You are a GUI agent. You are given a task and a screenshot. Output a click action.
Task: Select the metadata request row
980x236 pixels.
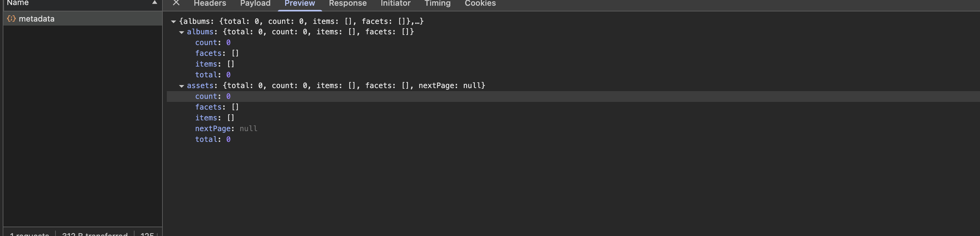pos(82,18)
